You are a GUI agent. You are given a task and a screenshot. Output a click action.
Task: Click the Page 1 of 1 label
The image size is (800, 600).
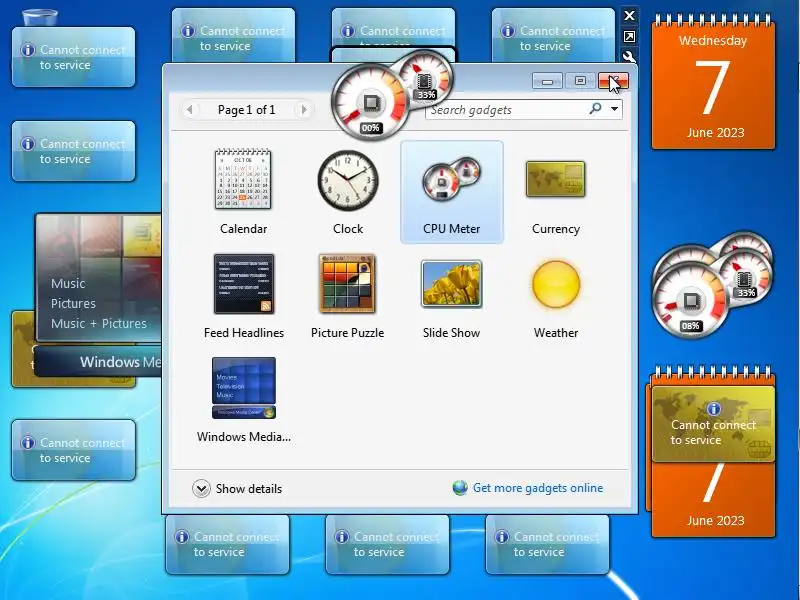click(246, 110)
